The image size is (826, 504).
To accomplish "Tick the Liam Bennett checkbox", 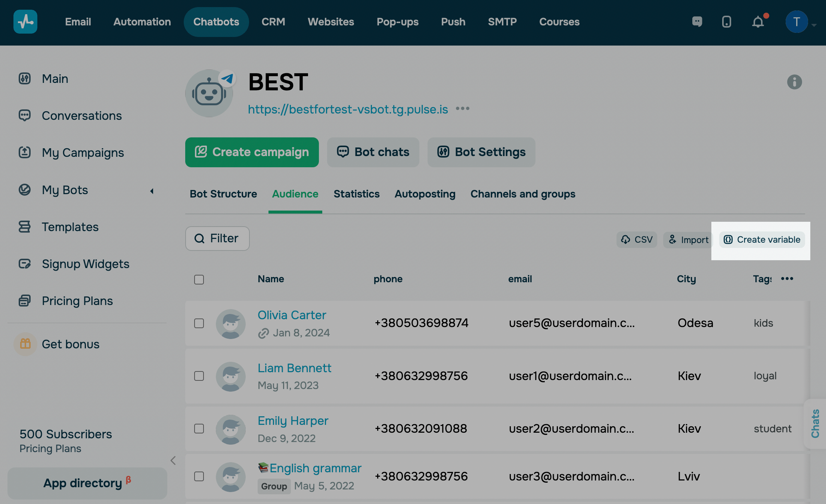I will pyautogui.click(x=199, y=376).
